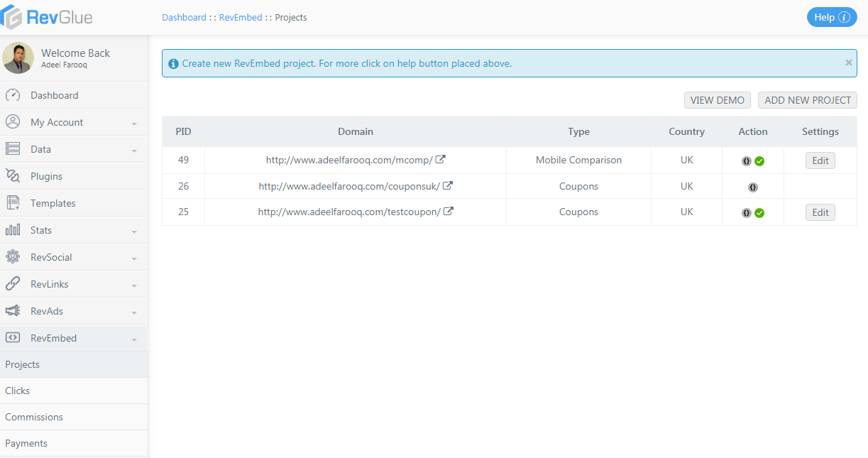868x458 pixels.
Task: Click the code braces icon for couponsuk project
Action: point(752,187)
